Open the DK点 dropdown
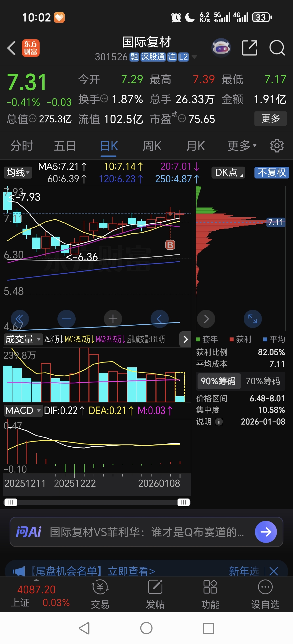The height and width of the screenshot is (644, 293). click(x=228, y=172)
